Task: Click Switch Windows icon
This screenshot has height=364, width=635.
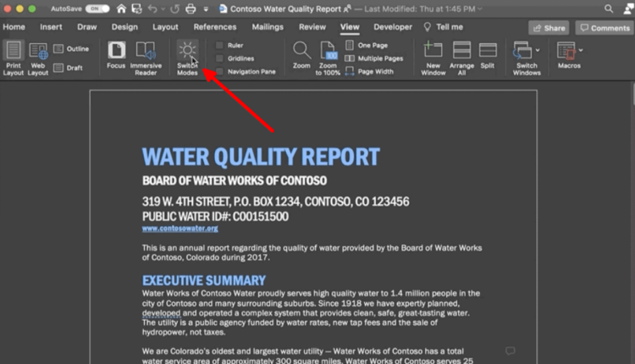Action: pos(522,51)
